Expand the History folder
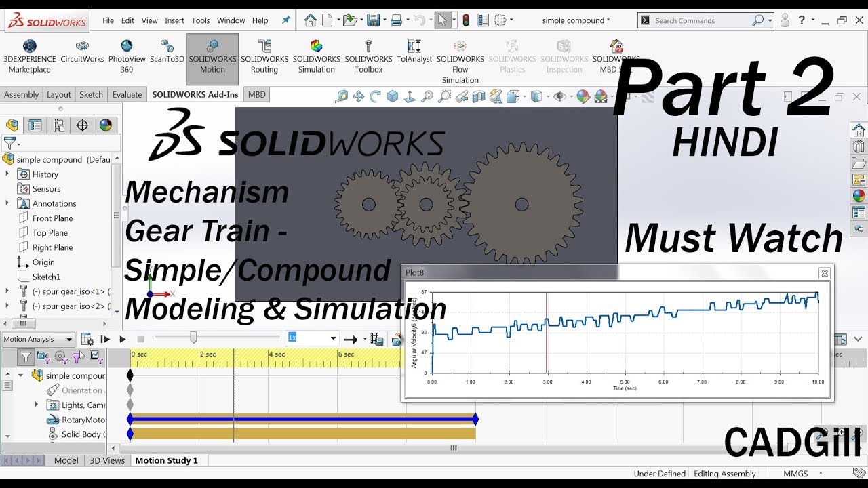868x488 pixels. coord(7,174)
